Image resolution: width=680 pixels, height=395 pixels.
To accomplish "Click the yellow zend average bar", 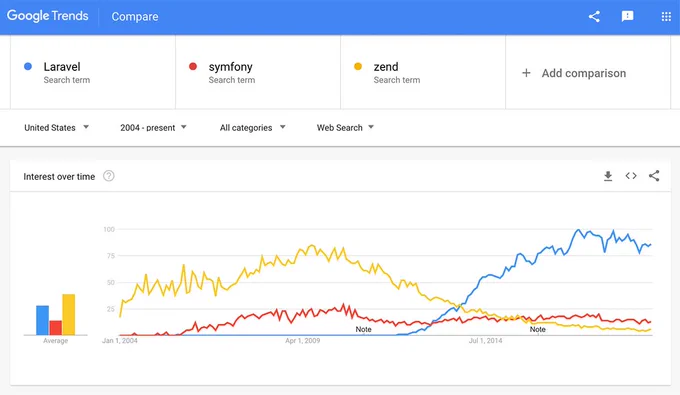I will tap(69, 314).
